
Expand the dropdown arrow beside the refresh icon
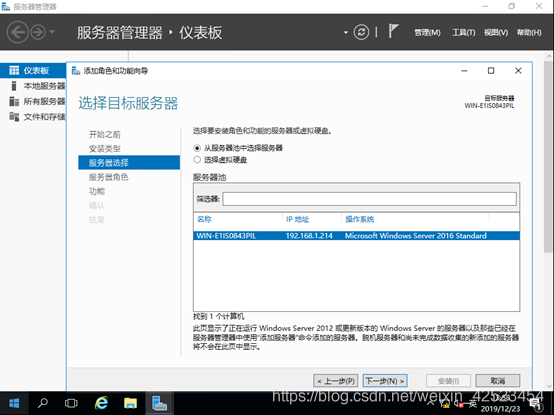pyautogui.click(x=346, y=32)
